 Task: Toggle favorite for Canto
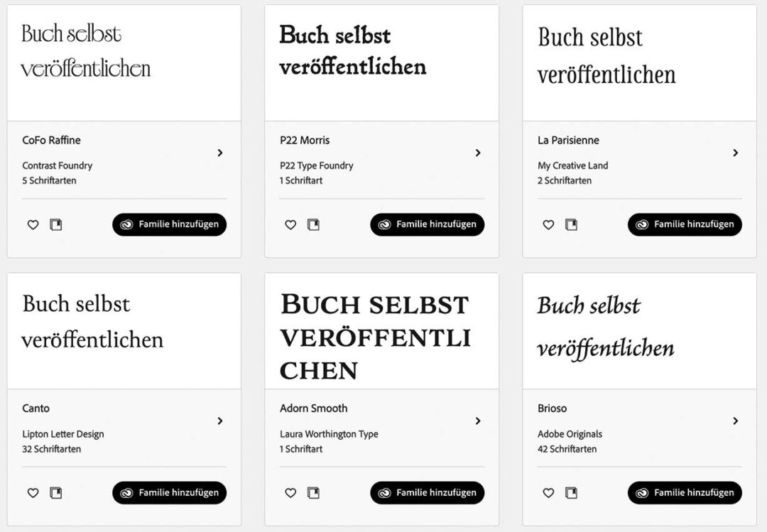[x=33, y=493]
